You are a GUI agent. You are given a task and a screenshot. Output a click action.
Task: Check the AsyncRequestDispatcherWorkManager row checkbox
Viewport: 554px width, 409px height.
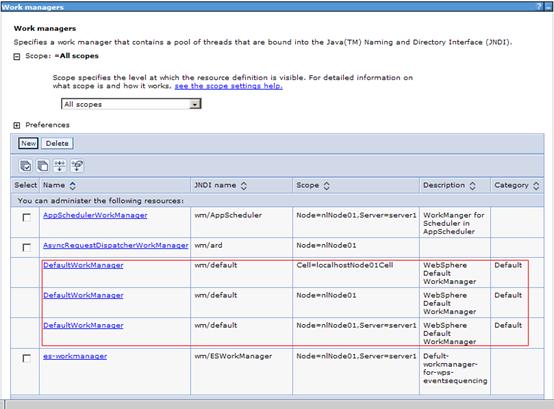26,247
